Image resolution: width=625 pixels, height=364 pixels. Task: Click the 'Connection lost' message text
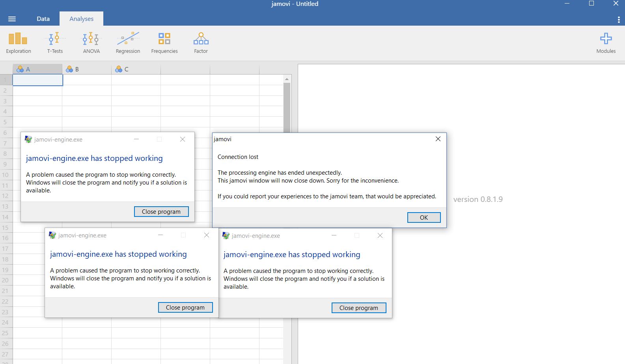pyautogui.click(x=238, y=157)
